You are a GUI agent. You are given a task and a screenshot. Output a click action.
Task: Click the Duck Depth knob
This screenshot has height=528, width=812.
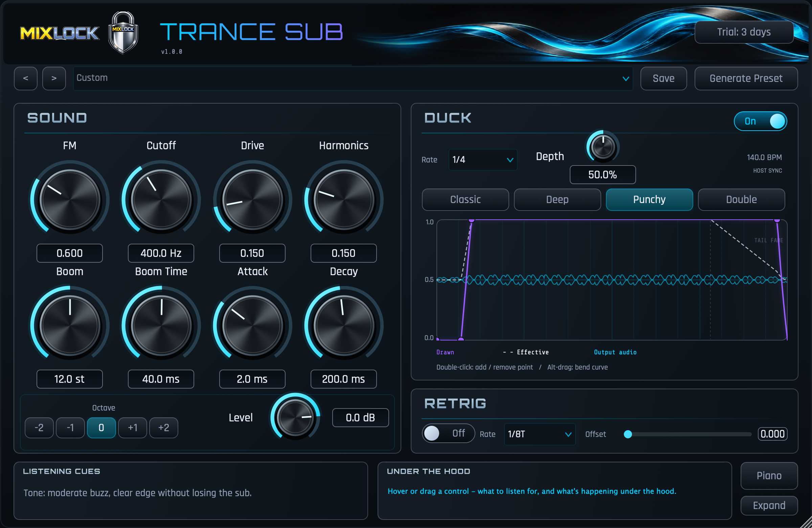pyautogui.click(x=603, y=147)
